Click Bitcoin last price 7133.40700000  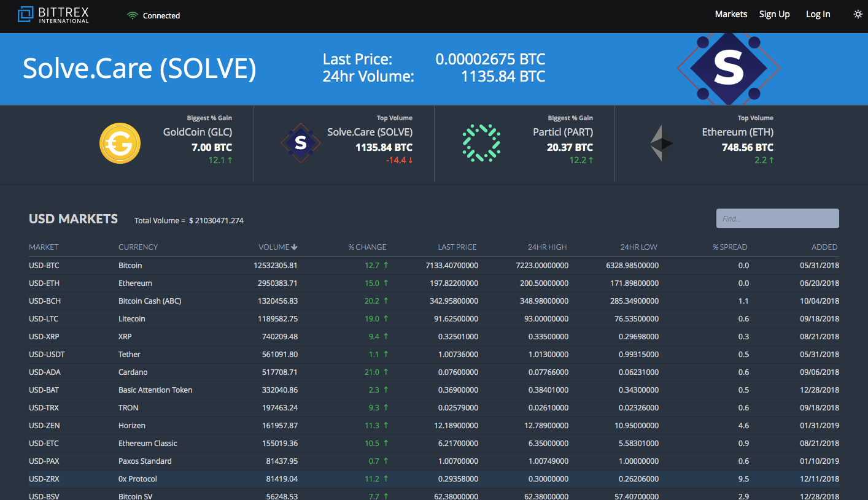pyautogui.click(x=452, y=266)
